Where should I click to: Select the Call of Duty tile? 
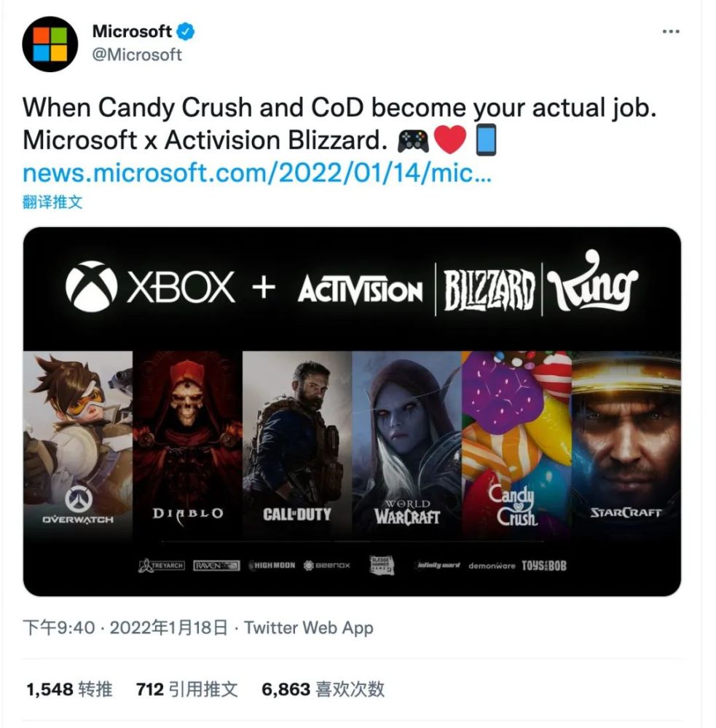[x=297, y=446]
